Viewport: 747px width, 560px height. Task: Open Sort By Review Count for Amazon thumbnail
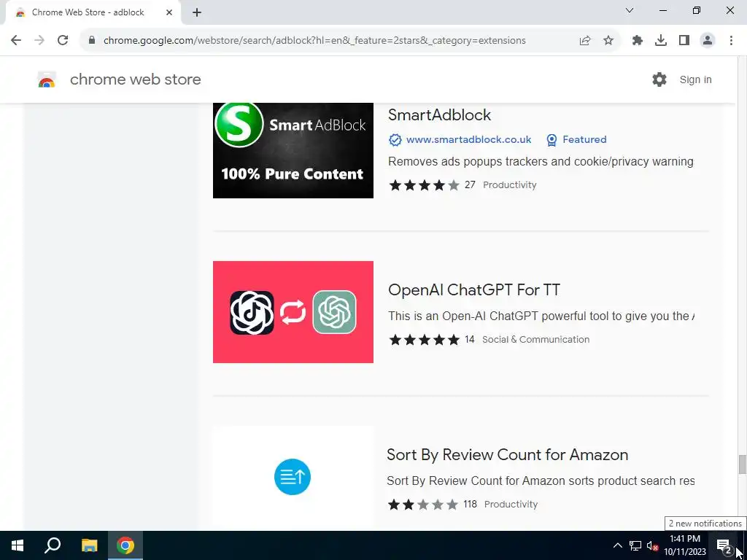(x=293, y=478)
